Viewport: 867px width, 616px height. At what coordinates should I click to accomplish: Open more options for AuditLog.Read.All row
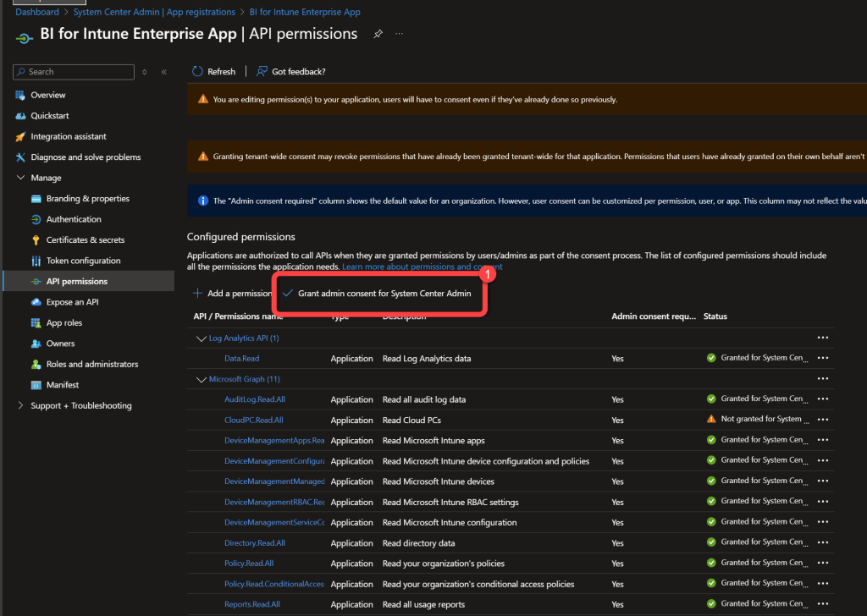click(823, 399)
